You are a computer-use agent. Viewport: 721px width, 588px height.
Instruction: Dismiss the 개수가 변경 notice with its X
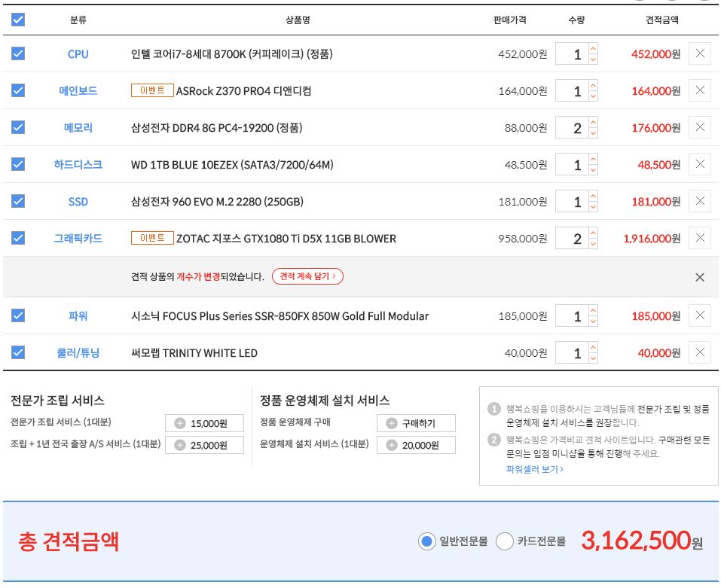click(700, 277)
